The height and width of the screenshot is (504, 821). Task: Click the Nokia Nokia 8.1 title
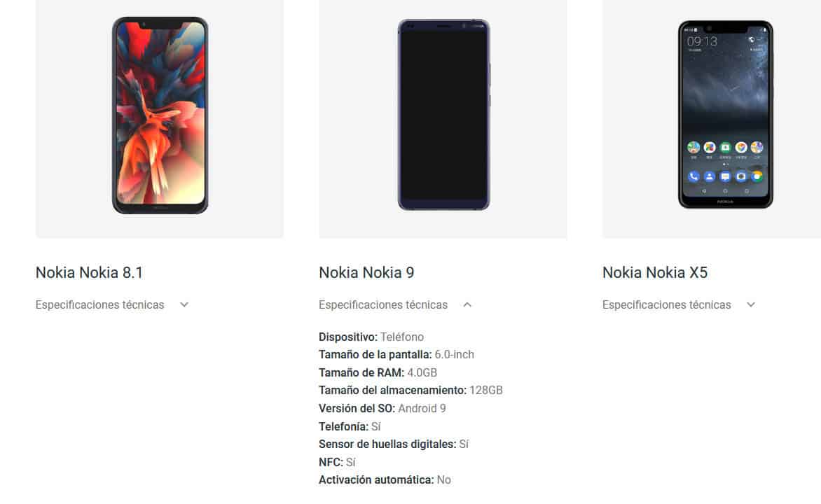(x=89, y=273)
